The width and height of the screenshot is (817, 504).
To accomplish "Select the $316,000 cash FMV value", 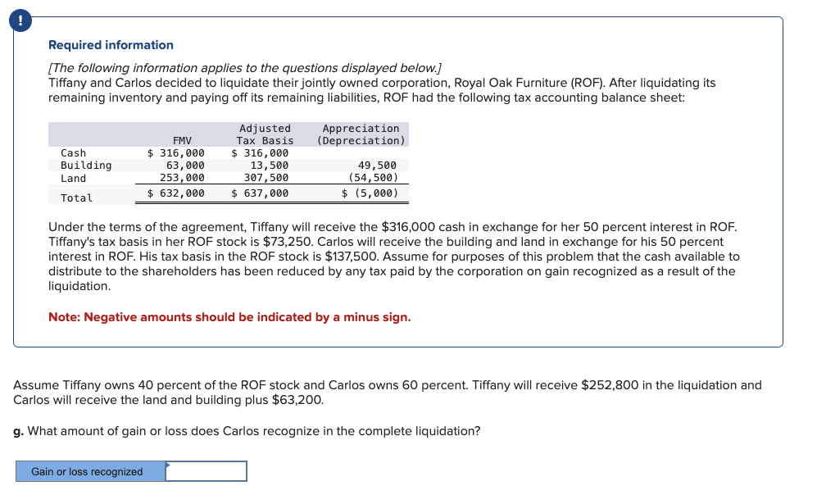I will 176,152.
